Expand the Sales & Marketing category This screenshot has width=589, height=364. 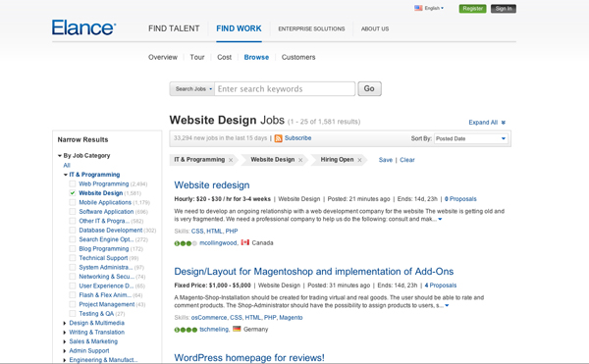[x=65, y=341]
